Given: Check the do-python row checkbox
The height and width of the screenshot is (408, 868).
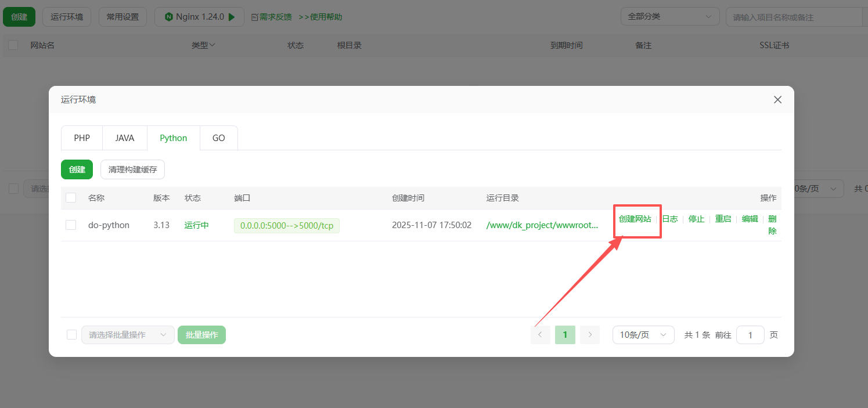Looking at the screenshot, I should (71, 225).
